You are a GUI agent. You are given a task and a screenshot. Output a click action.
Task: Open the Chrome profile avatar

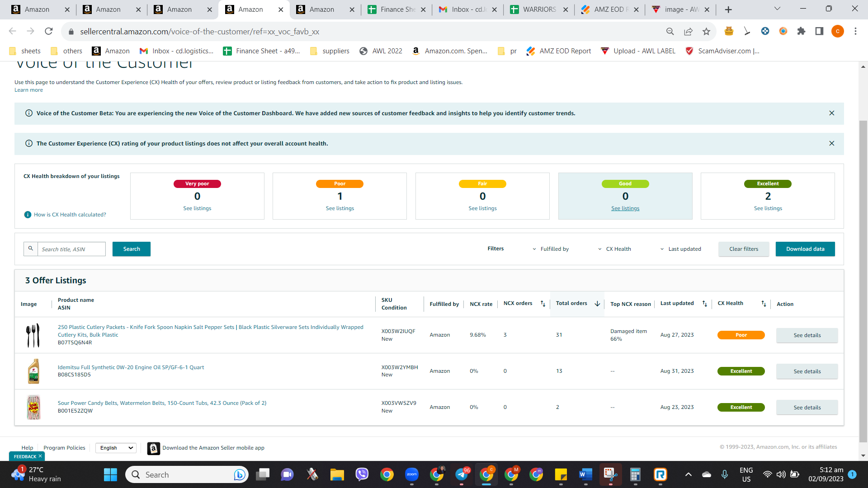(x=837, y=31)
